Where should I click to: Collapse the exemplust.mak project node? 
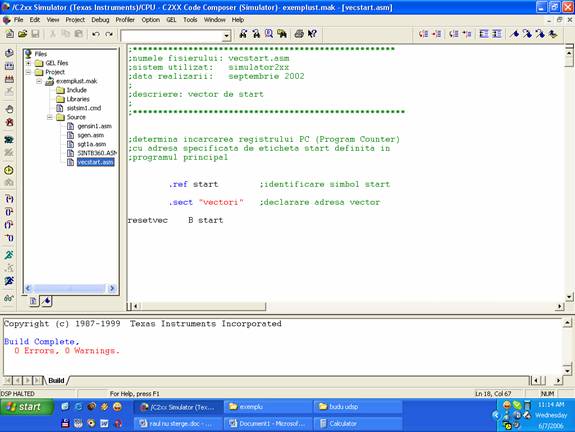tap(39, 81)
